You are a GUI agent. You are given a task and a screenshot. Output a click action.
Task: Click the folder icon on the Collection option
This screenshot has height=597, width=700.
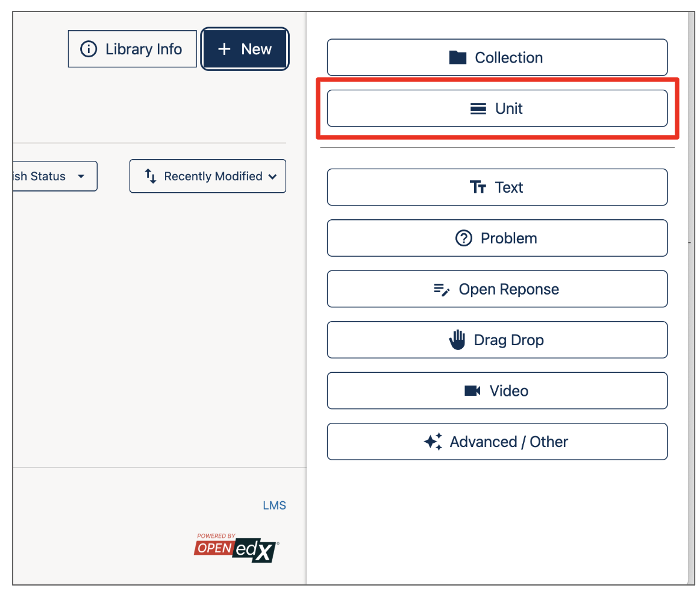[x=458, y=57]
